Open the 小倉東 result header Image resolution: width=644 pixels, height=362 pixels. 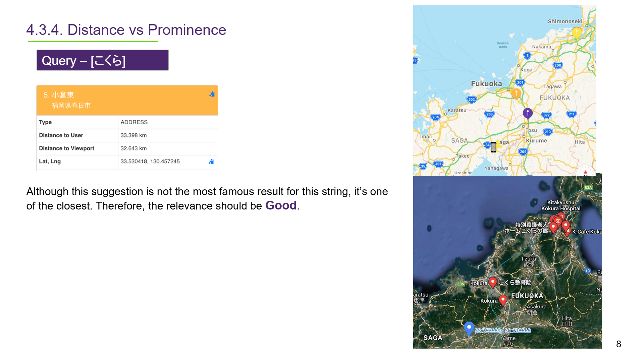pyautogui.click(x=127, y=100)
